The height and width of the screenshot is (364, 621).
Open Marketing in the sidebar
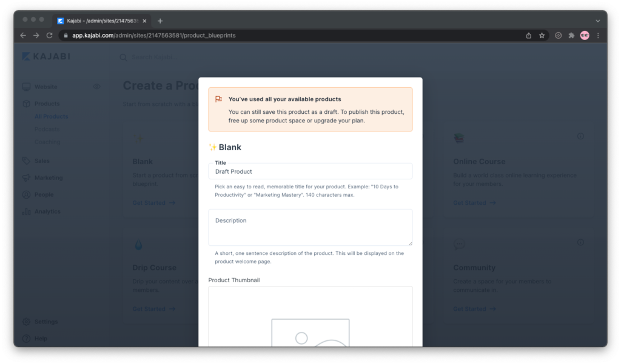point(49,177)
